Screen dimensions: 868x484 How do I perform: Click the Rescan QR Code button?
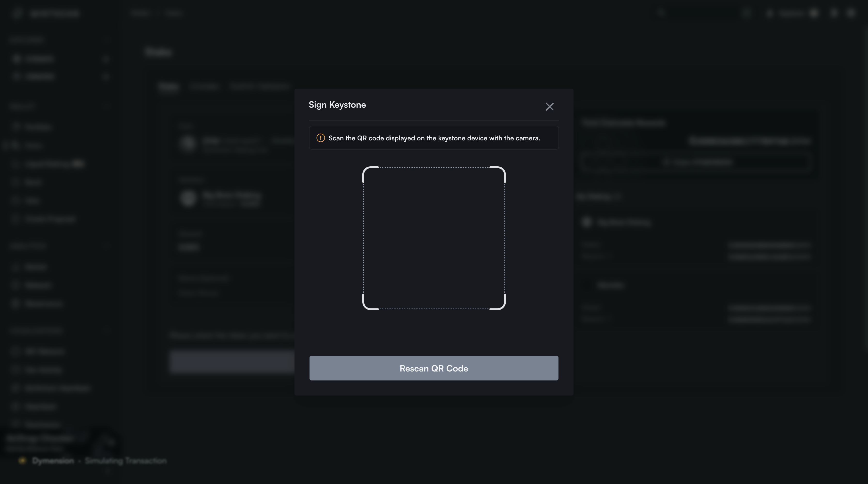(x=434, y=368)
